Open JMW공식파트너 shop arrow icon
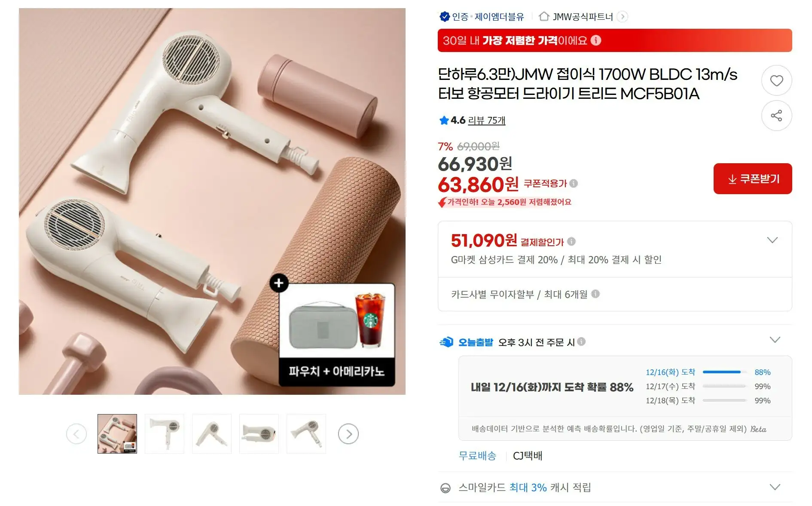The width and height of the screenshot is (812, 506). pyautogui.click(x=622, y=17)
